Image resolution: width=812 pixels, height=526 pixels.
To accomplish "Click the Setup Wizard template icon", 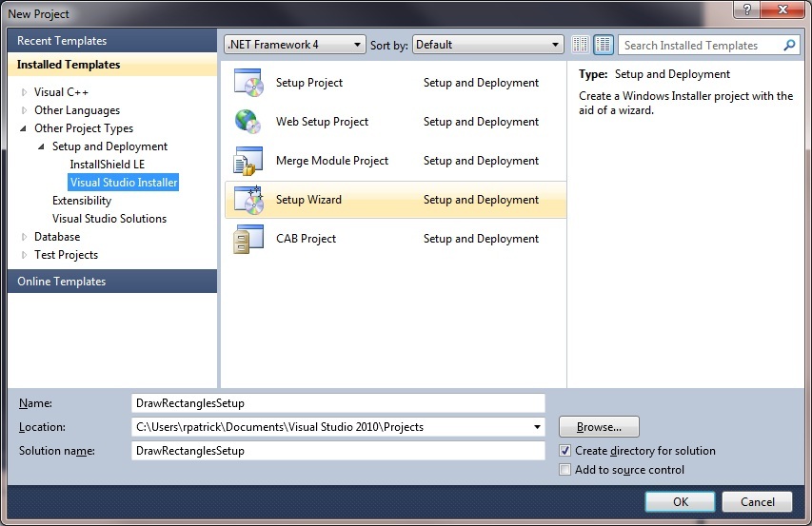I will pos(248,201).
